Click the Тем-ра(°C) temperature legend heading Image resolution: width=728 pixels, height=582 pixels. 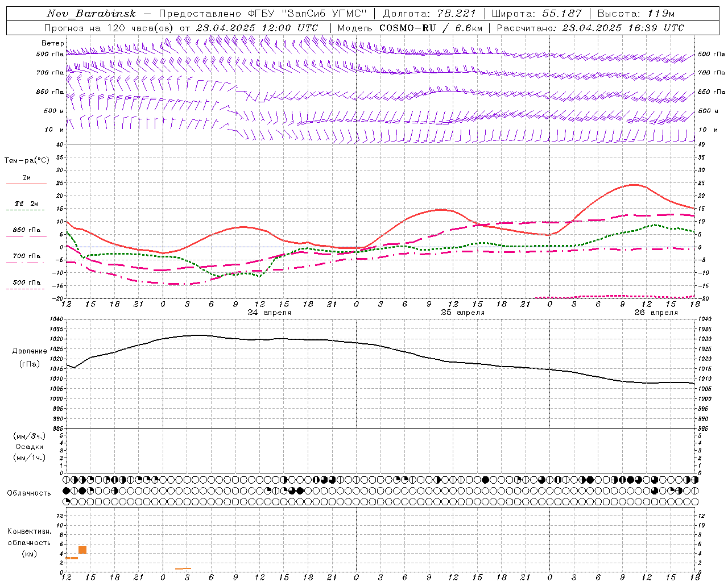pos(27,161)
